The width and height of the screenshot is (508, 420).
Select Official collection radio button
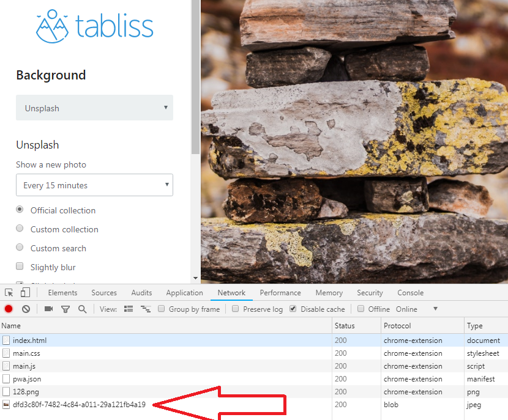[20, 209]
